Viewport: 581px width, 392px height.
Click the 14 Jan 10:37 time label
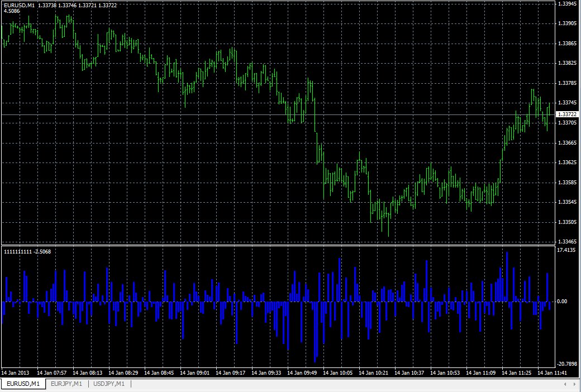coord(409,372)
